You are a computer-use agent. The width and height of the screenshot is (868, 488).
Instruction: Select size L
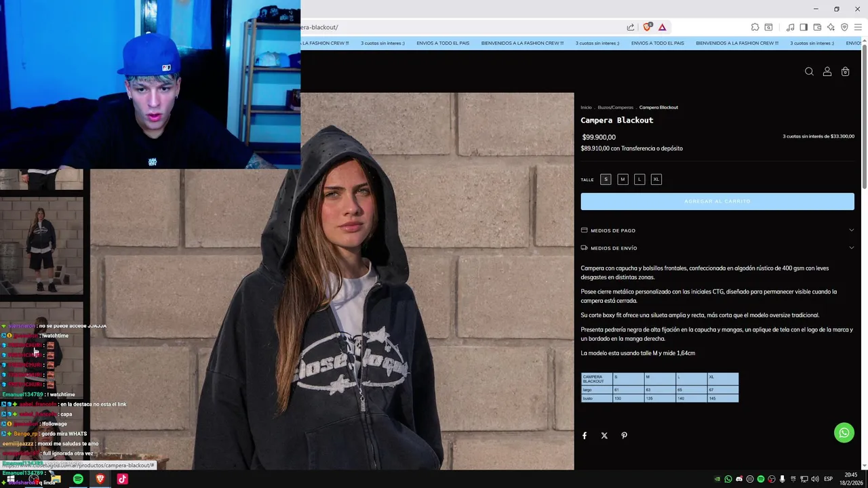click(639, 180)
